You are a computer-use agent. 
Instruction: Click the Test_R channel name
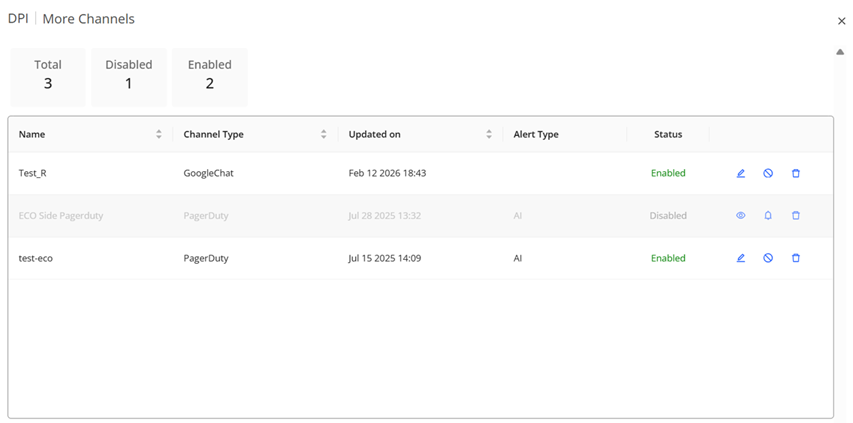click(33, 173)
